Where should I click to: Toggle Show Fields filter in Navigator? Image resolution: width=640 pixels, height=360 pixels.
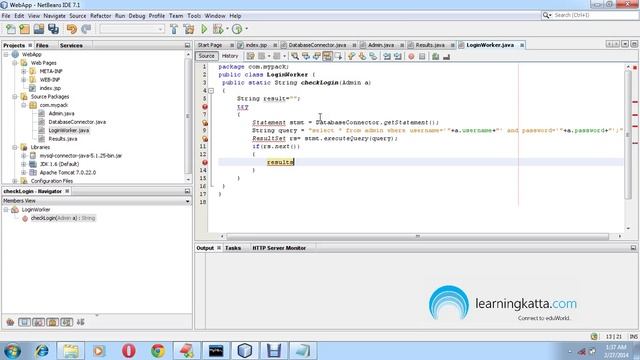coord(24,322)
